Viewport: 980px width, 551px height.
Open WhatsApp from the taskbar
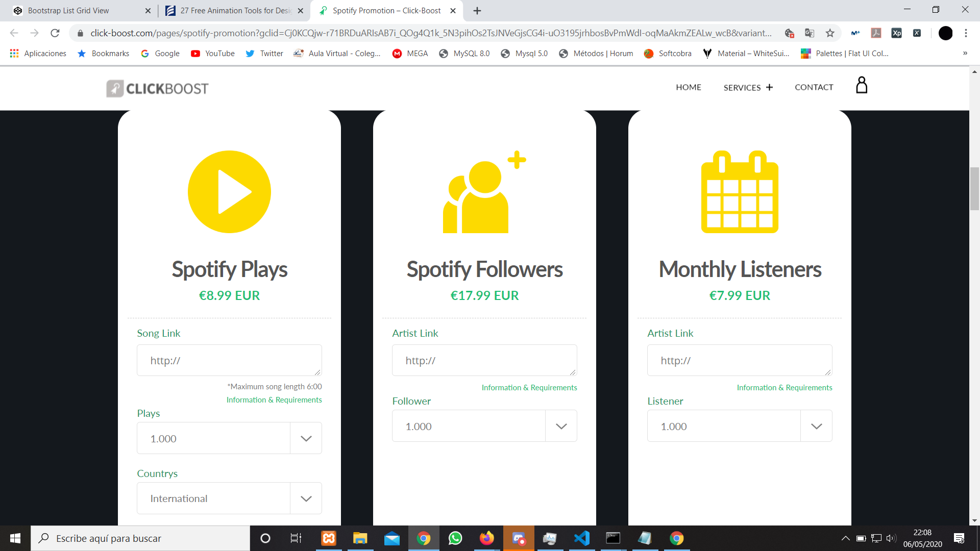tap(455, 538)
